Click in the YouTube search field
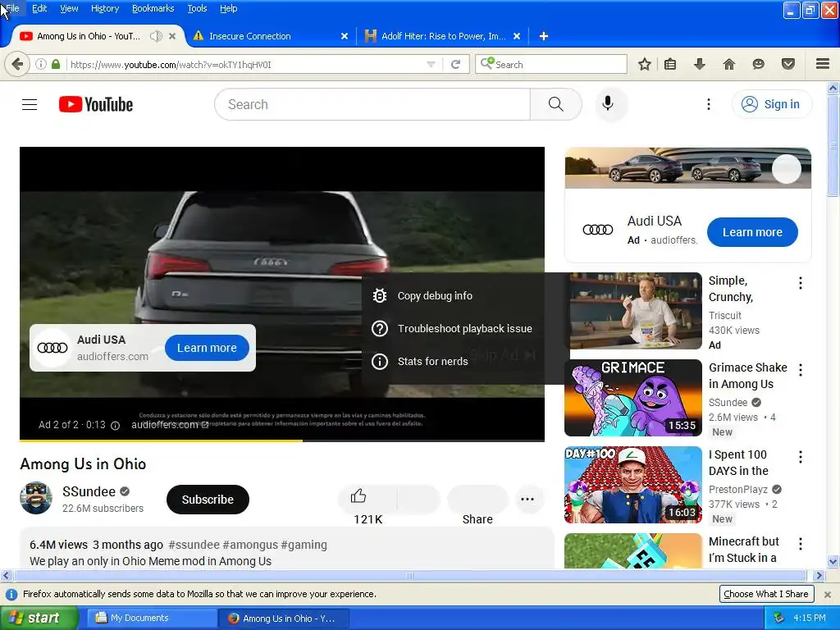This screenshot has height=630, width=840. pos(372,104)
